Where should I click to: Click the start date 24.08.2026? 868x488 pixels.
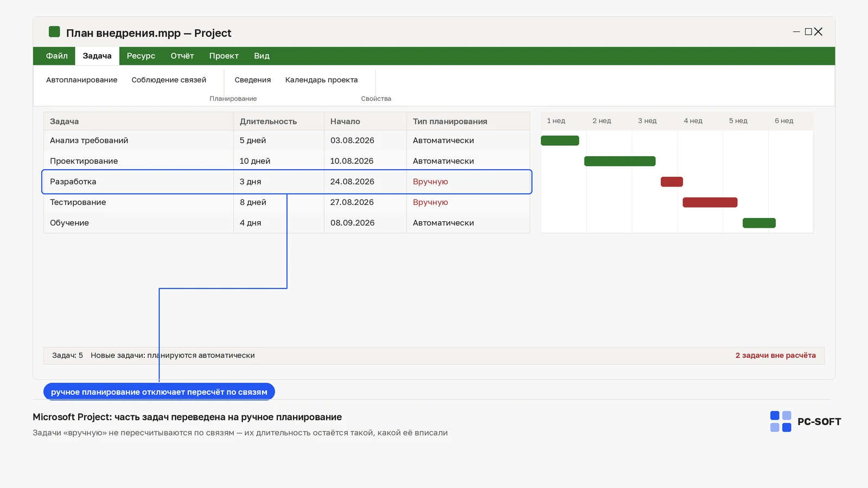353,182
